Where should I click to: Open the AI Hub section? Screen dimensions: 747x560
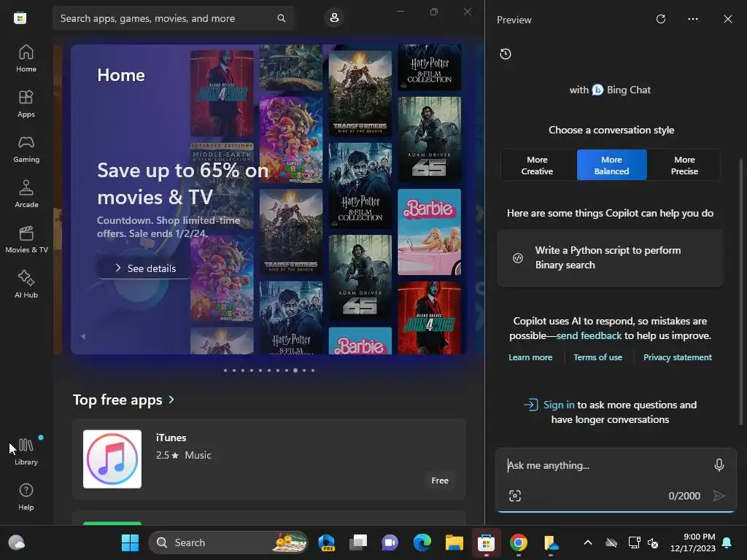[x=26, y=284]
